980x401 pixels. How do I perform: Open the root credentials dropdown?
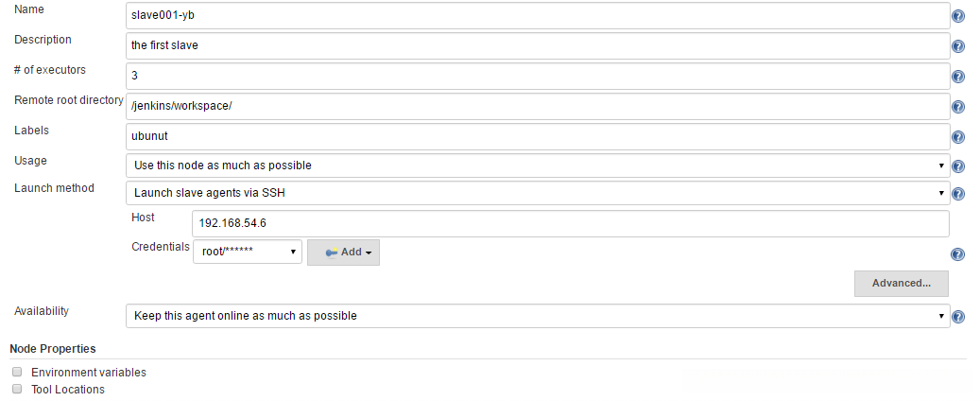click(248, 253)
